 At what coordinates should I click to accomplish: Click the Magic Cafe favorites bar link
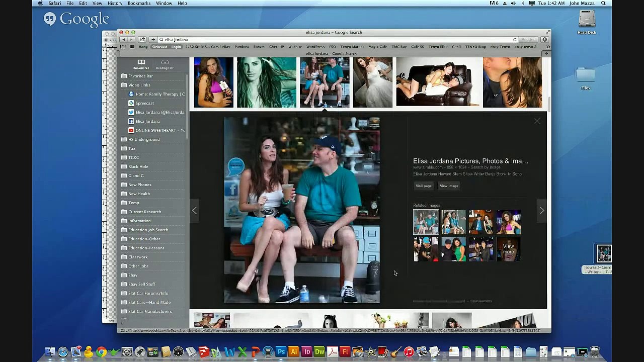coord(378,46)
